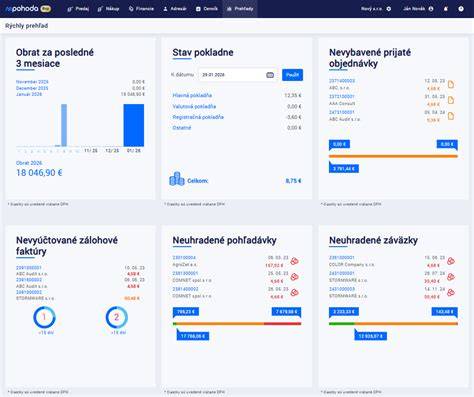The image size is (474, 397).
Task: Click Nový s.r.o. company name
Action: tap(371, 9)
